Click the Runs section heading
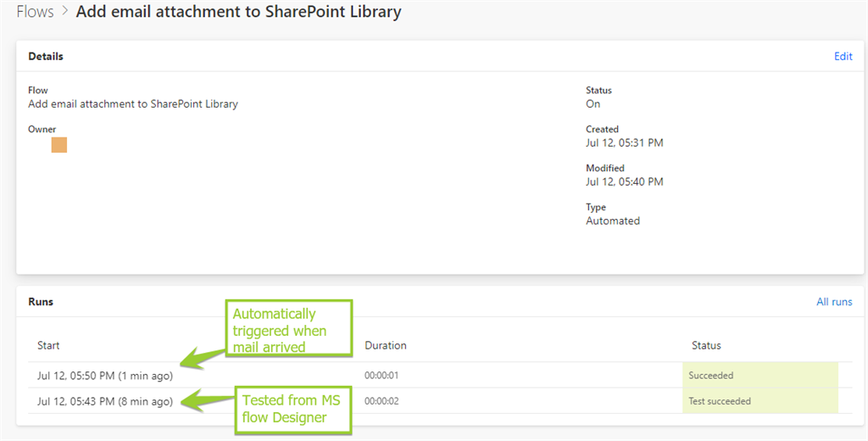 41,301
